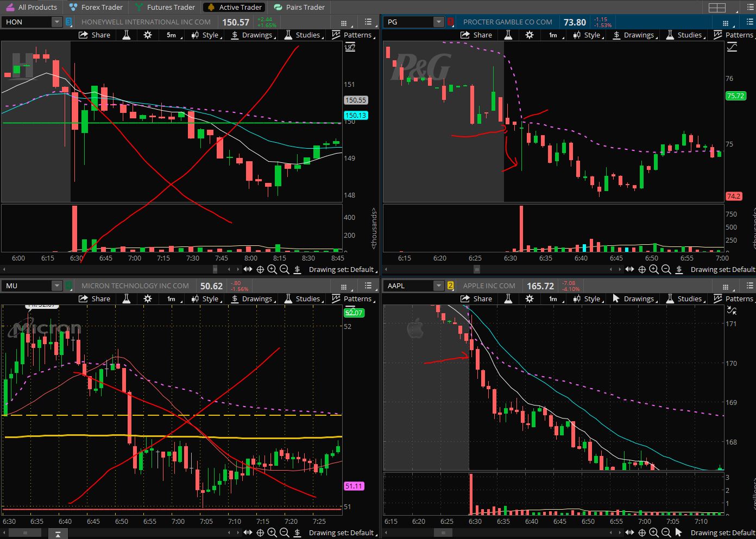This screenshot has height=539, width=756.
Task: Open Studies on the PG chart
Action: pos(684,35)
